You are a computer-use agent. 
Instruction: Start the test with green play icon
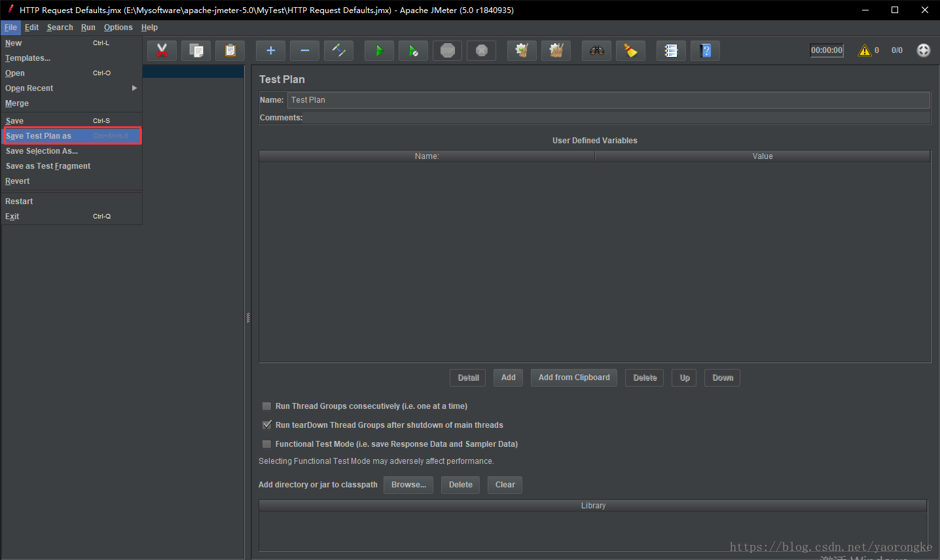click(x=379, y=50)
